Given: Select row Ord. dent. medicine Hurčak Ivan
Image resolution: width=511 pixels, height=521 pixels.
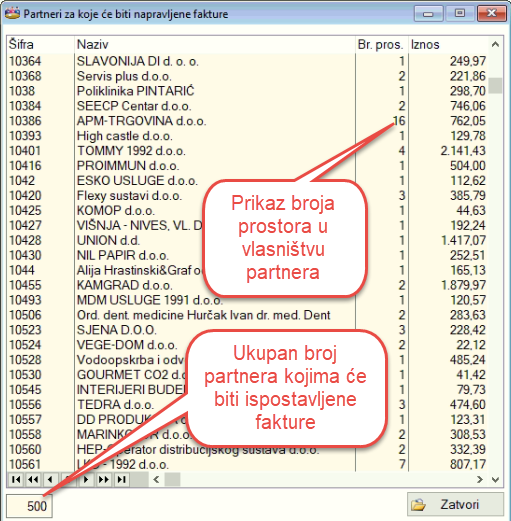Looking at the screenshot, I should [x=247, y=315].
